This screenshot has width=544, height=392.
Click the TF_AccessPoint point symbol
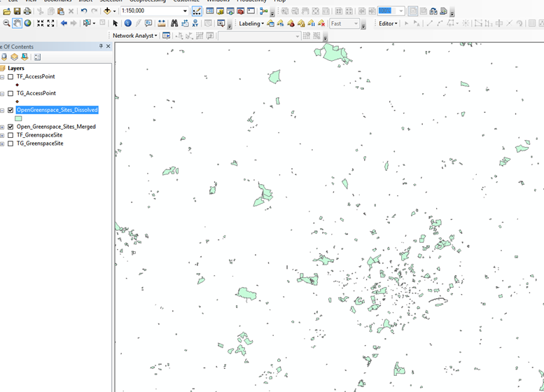point(17,85)
